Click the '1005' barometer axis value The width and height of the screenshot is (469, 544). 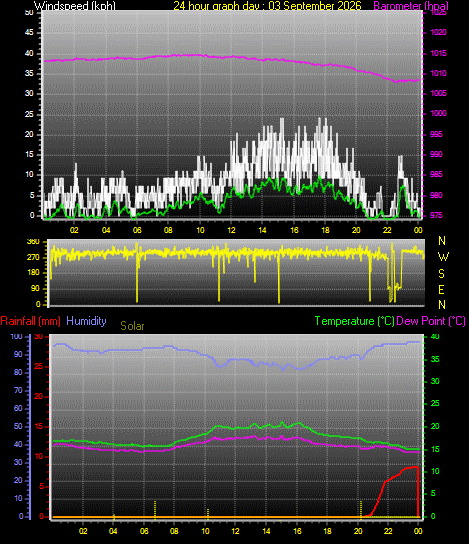coord(438,93)
